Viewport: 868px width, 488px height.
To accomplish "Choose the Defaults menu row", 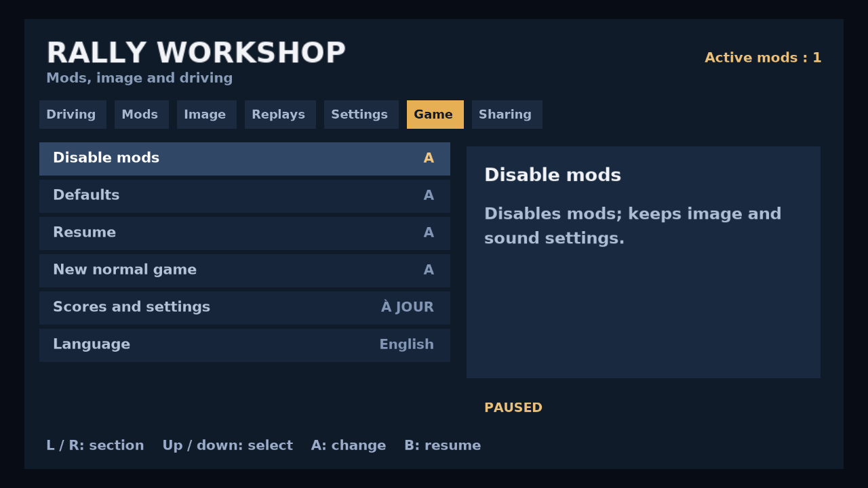I will 245,196.
